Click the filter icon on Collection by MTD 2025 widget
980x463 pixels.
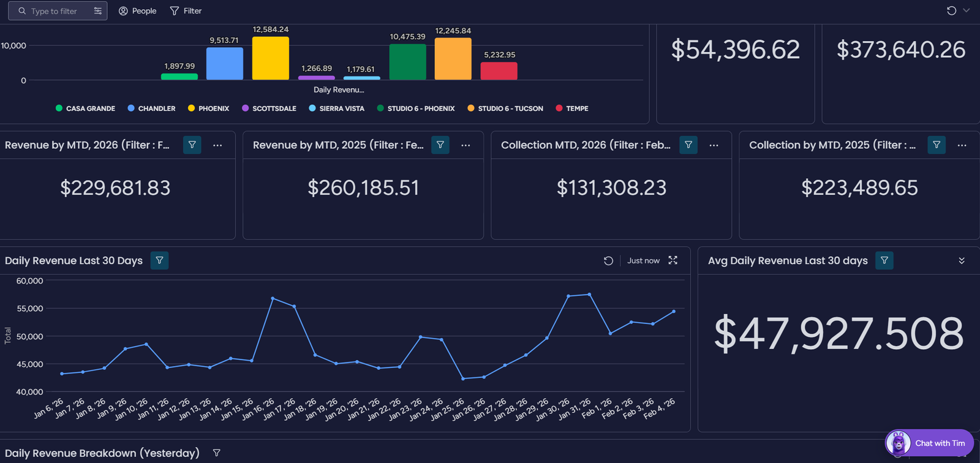coord(937,145)
